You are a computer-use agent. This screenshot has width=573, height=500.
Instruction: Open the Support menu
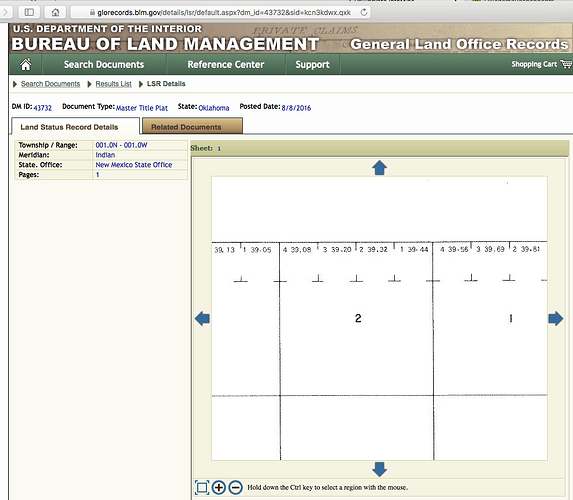[x=312, y=65]
